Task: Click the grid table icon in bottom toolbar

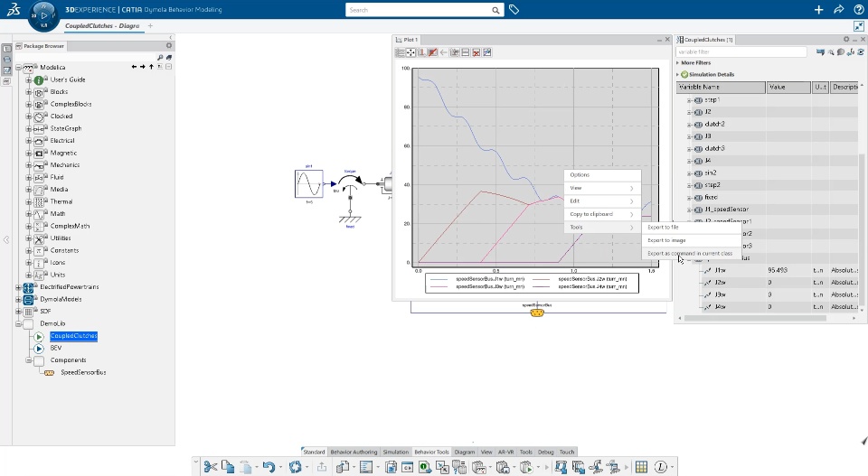Action: pos(641,467)
